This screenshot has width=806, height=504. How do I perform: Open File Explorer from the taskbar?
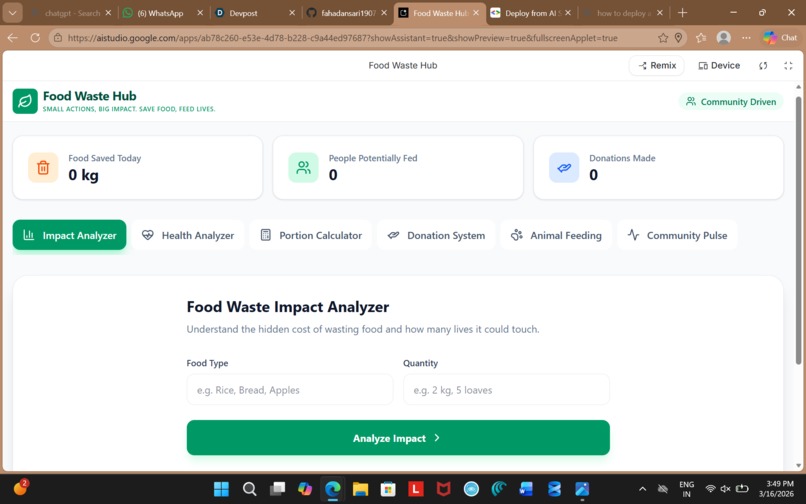coord(360,489)
